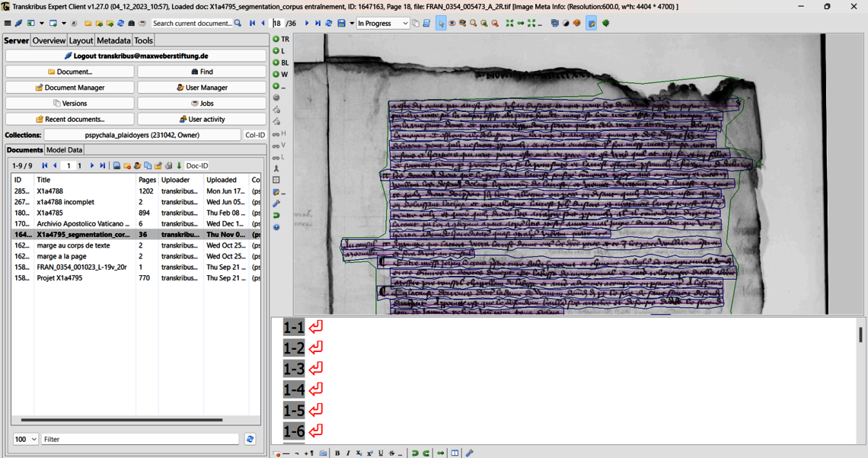Click the add table icon in canvas sidebar
Viewport: 868px width, 458px height.
pos(276,181)
